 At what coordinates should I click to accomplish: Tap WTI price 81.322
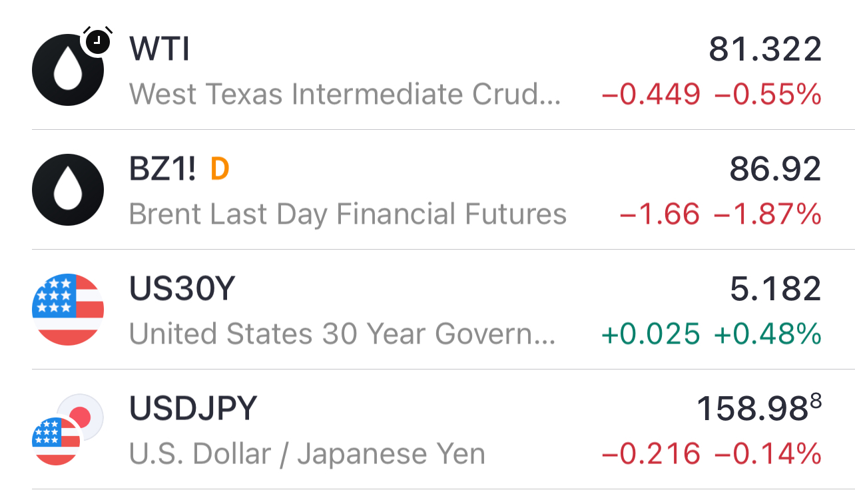(x=765, y=49)
